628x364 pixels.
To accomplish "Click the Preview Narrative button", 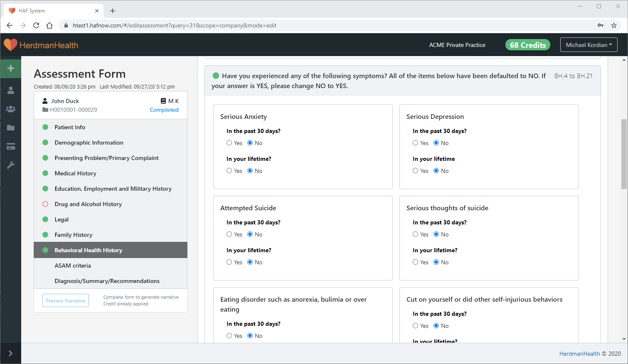I will pos(66,300).
